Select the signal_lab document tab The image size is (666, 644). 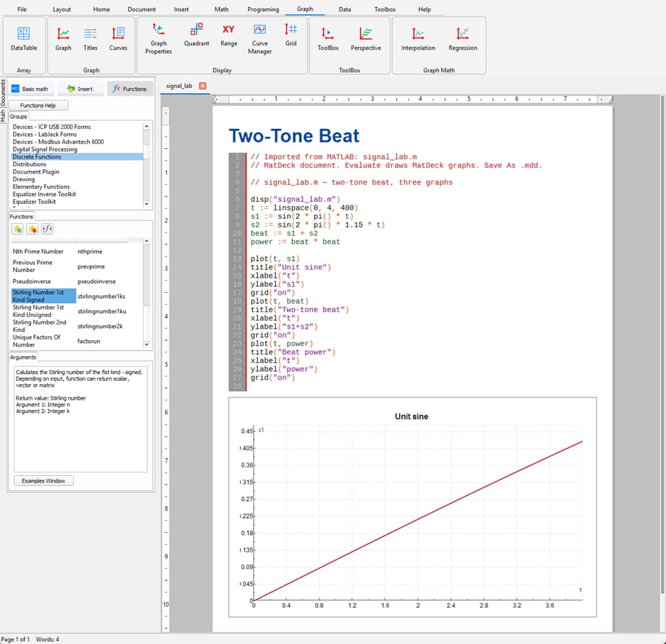[x=179, y=86]
